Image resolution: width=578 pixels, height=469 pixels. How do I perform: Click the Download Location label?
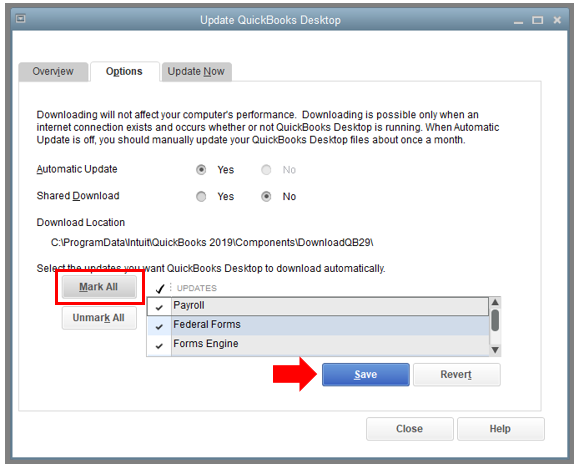pyautogui.click(x=81, y=223)
